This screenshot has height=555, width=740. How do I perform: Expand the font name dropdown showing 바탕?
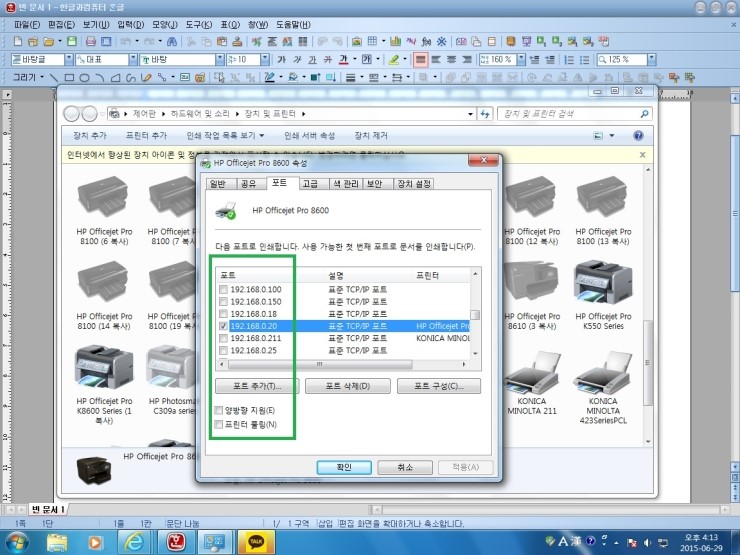[x=220, y=60]
